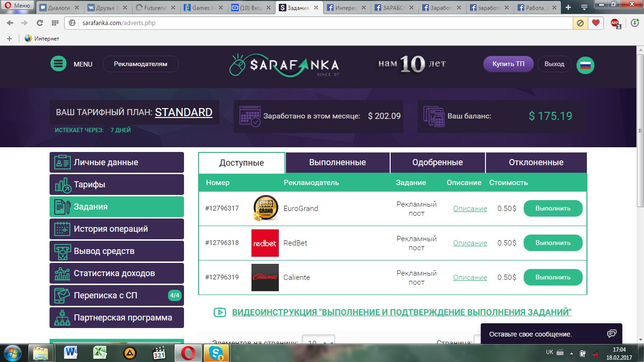Click the video instruction play icon
This screenshot has height=362, width=644.
pyautogui.click(x=219, y=312)
